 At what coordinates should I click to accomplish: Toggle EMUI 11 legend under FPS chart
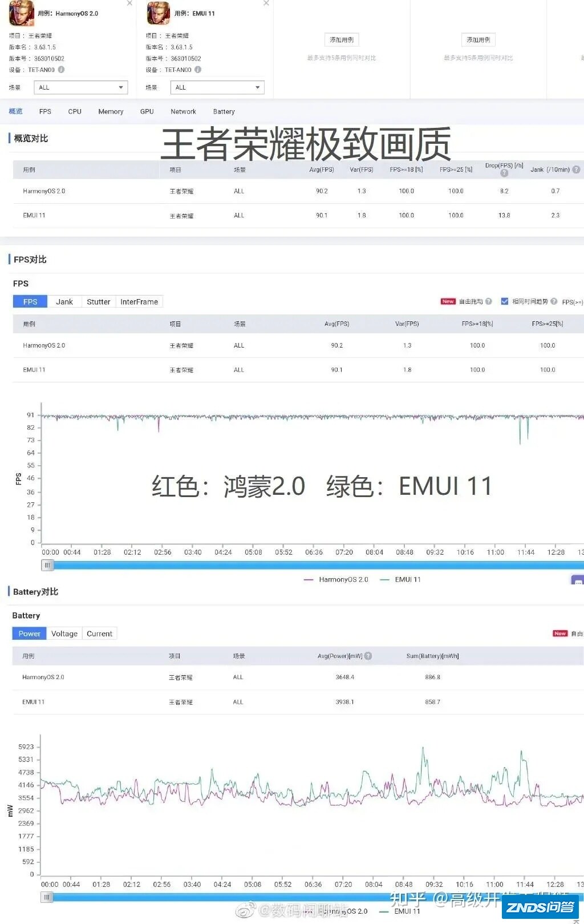pyautogui.click(x=400, y=579)
